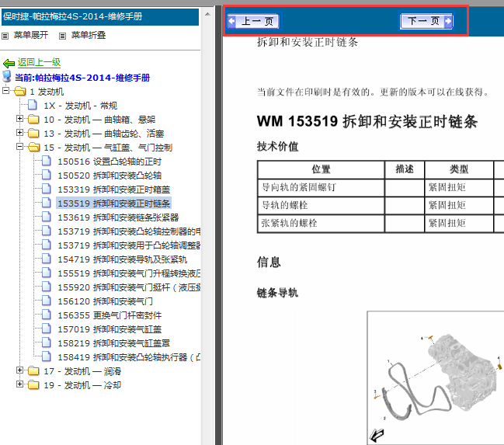Image resolution: width=504 pixels, height=445 pixels.
Task: Open 150520 拆卸和安装凸轮轴
Action: (109, 176)
